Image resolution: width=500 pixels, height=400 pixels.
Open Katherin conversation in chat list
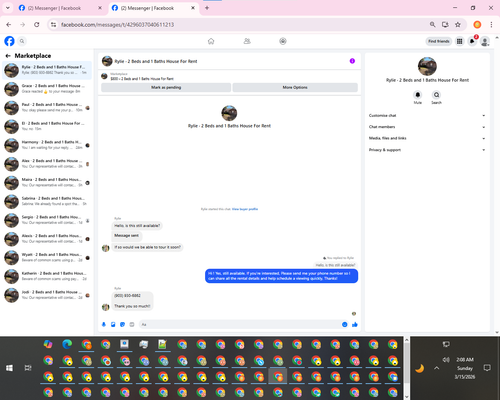[x=47, y=276]
